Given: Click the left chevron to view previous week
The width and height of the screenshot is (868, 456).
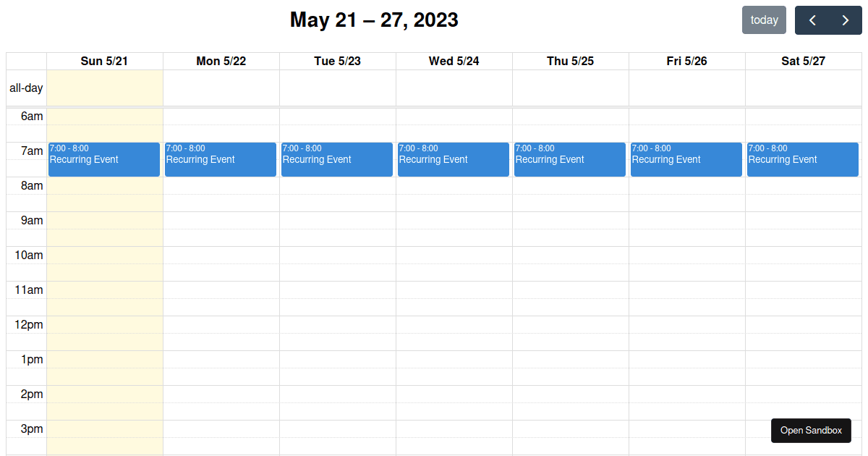Looking at the screenshot, I should click(x=812, y=20).
